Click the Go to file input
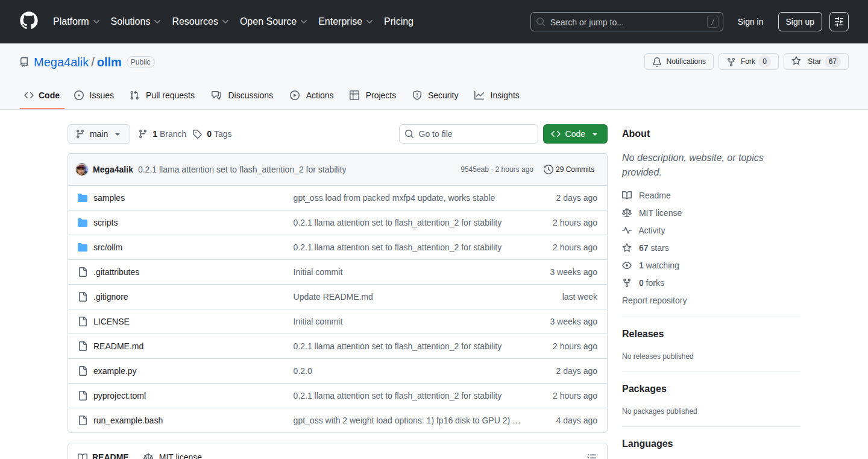The width and height of the screenshot is (868, 459). pos(468,134)
